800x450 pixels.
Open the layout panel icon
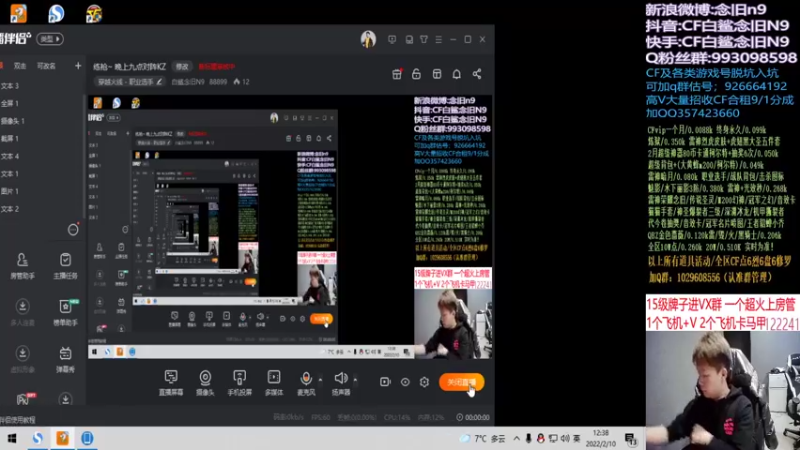[437, 74]
